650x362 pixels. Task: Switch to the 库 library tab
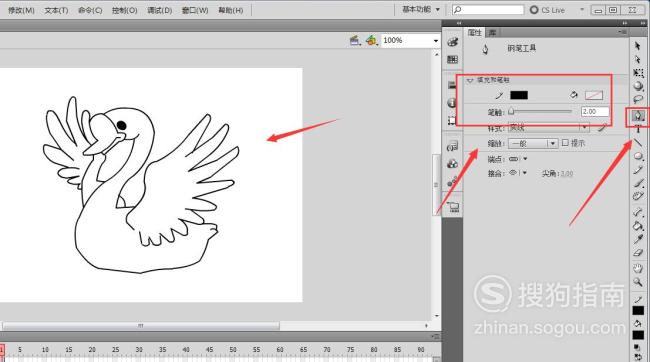(492, 32)
